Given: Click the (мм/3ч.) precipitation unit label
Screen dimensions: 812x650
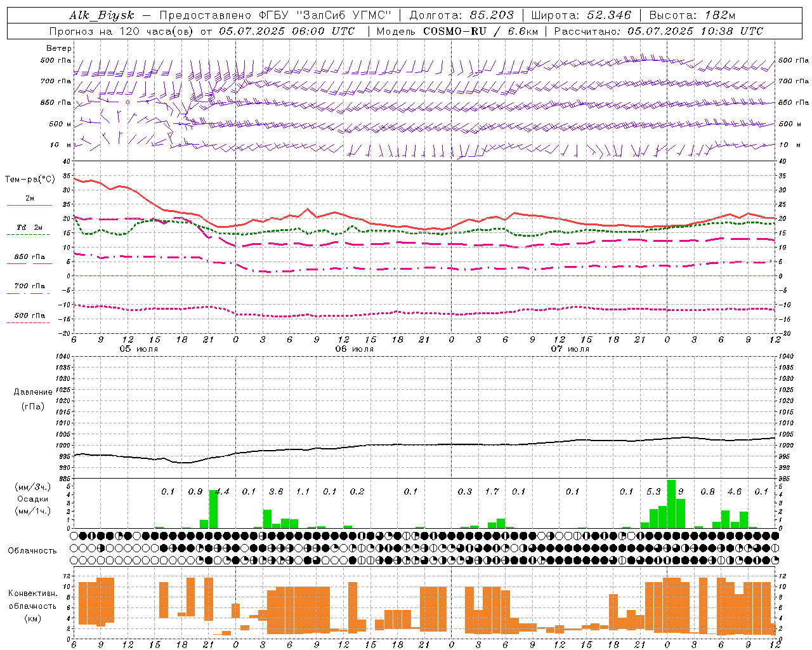Looking at the screenshot, I should pyautogui.click(x=33, y=487).
